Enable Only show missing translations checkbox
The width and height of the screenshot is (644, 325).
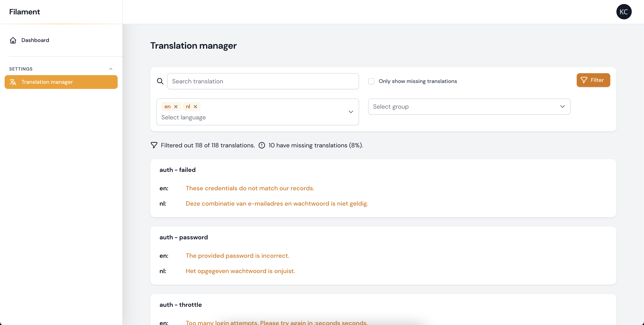371,81
